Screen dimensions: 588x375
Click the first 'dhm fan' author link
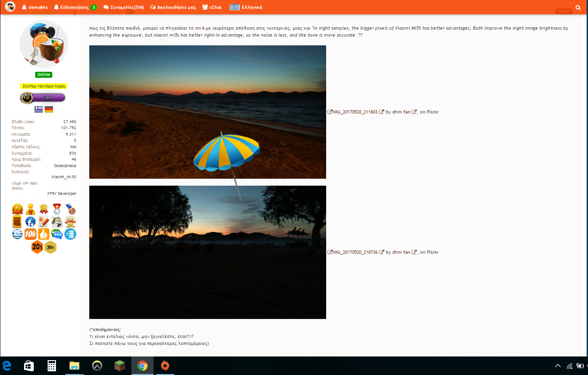(x=401, y=112)
